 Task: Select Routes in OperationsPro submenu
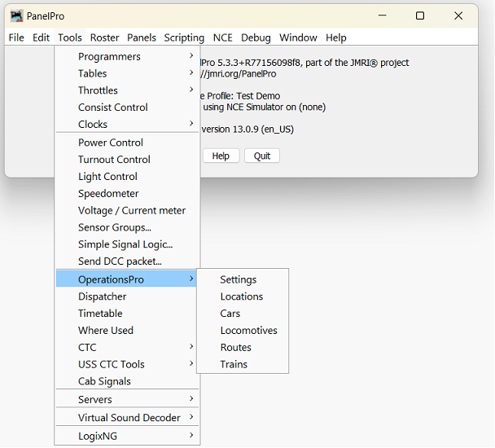[235, 347]
